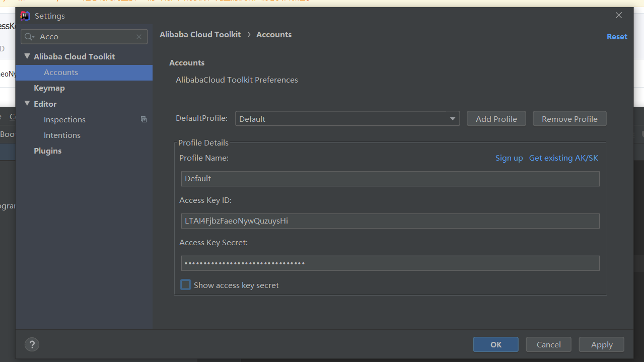Click the Reset link
644x362 pixels.
(x=617, y=37)
